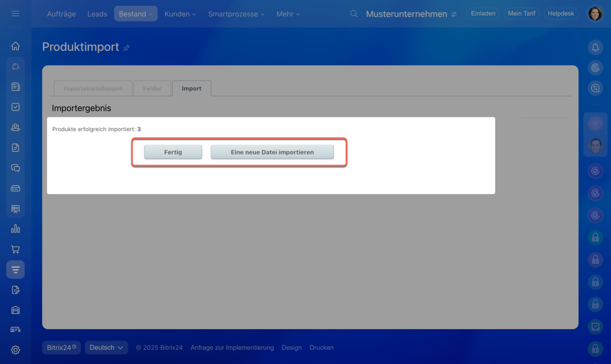Open the drive storage sidebar icon

[15, 188]
